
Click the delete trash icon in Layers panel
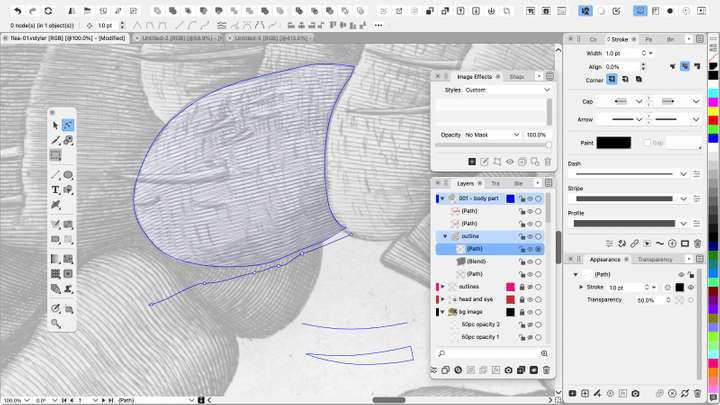pyautogui.click(x=546, y=370)
